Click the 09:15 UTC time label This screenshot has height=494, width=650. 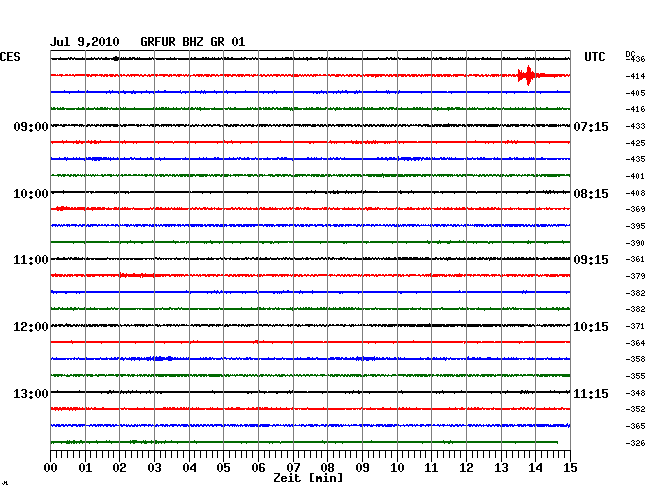591,260
